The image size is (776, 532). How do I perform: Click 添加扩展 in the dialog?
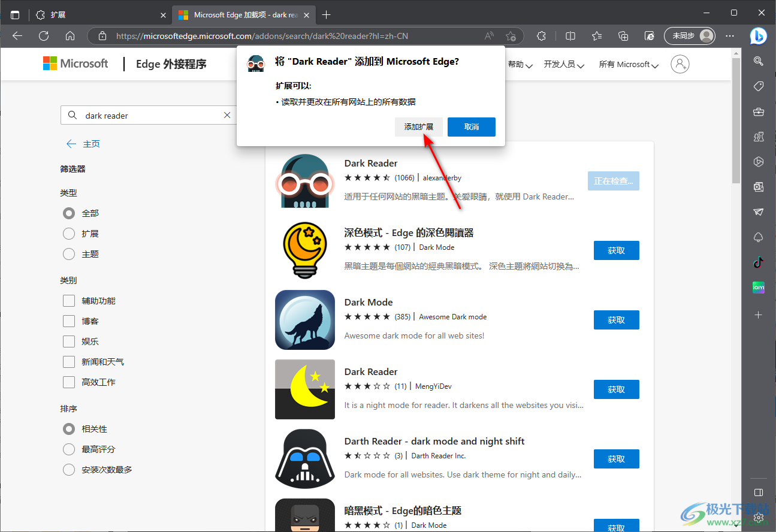pos(419,127)
